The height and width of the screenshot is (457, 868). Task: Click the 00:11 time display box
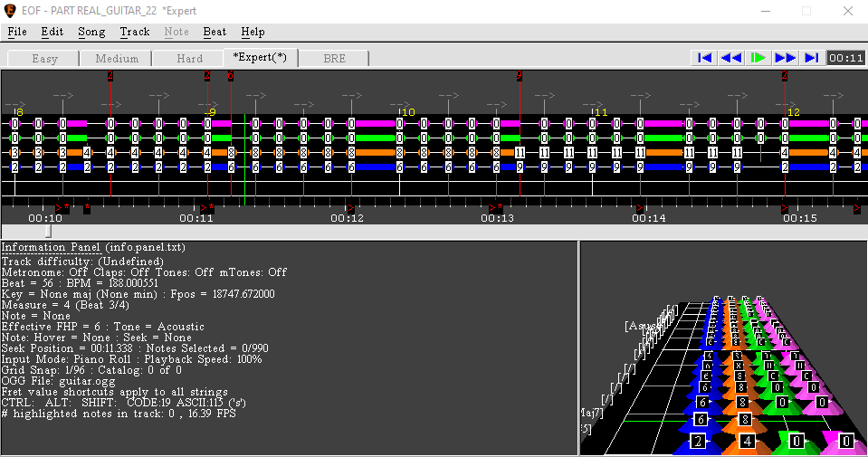tap(845, 58)
